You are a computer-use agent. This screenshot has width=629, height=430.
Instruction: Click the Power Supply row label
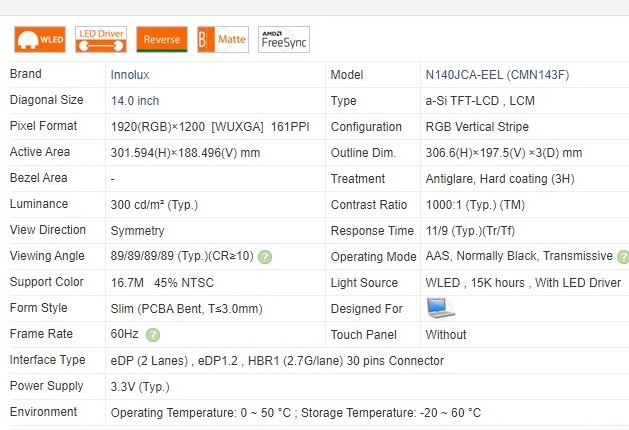46,385
